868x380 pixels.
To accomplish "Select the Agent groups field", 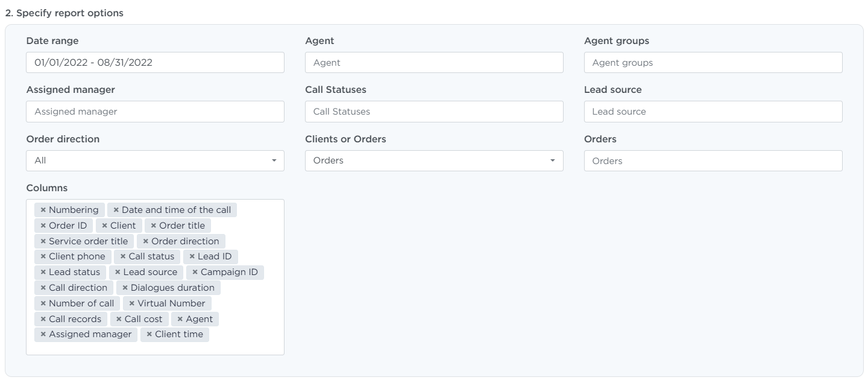I will (x=713, y=62).
